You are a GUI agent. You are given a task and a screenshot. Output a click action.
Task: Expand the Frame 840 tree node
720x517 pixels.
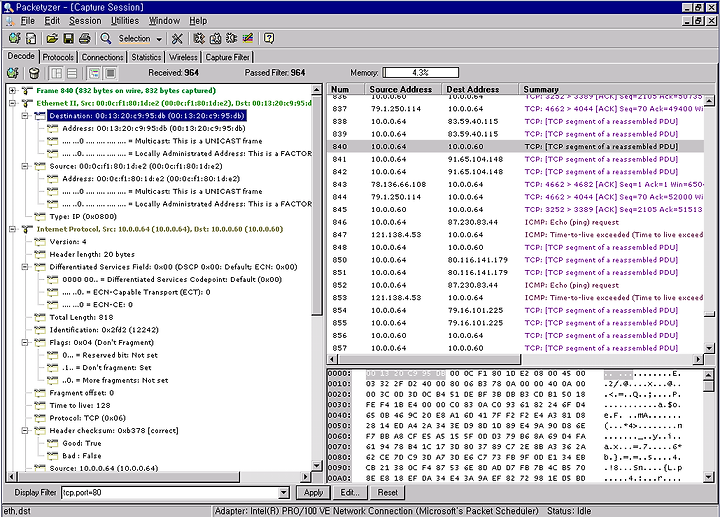12,90
